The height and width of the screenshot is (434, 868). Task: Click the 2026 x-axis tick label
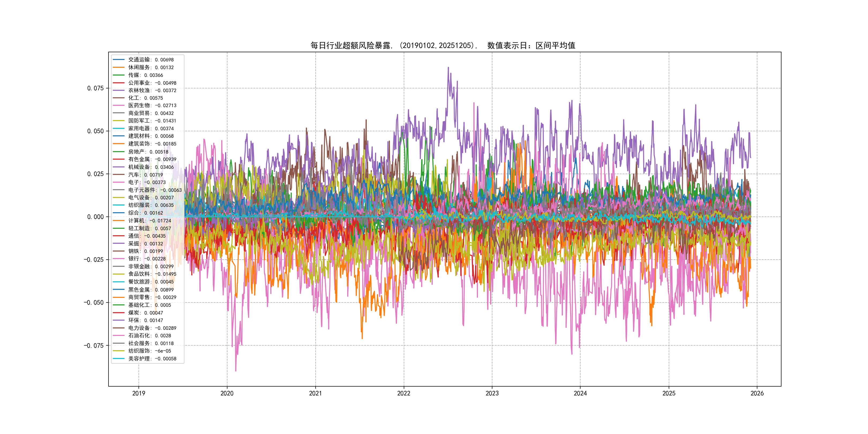click(x=757, y=393)
